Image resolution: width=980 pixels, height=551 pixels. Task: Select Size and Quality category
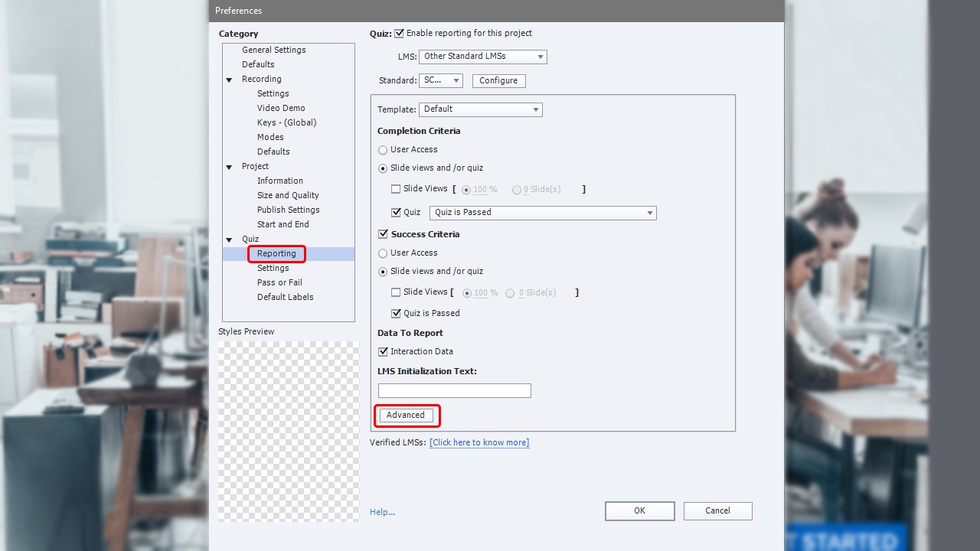[x=288, y=195]
